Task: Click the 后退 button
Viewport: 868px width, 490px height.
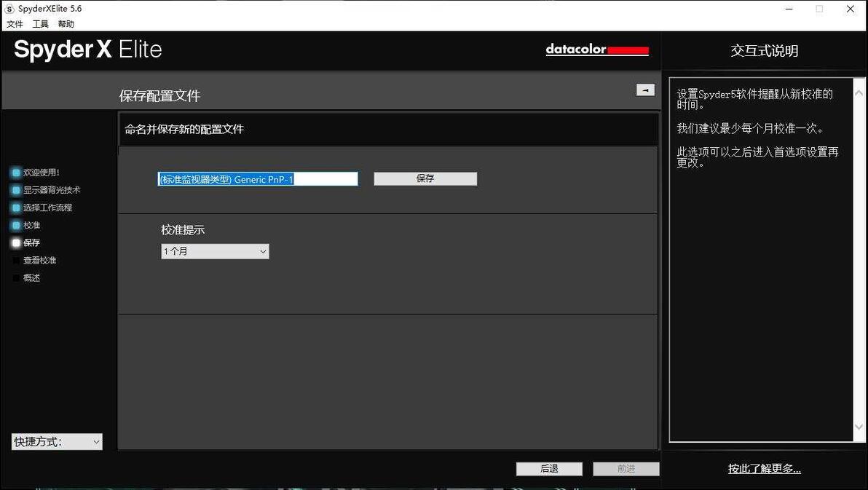Action: pos(549,469)
